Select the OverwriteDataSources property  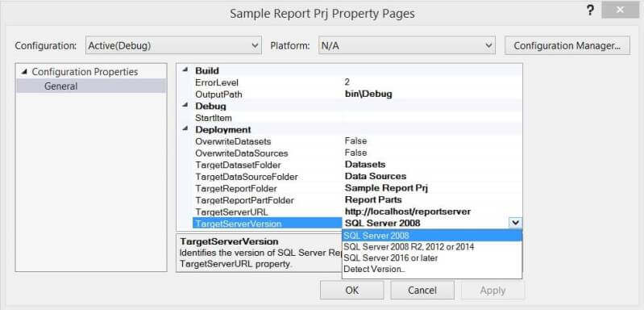(242, 153)
